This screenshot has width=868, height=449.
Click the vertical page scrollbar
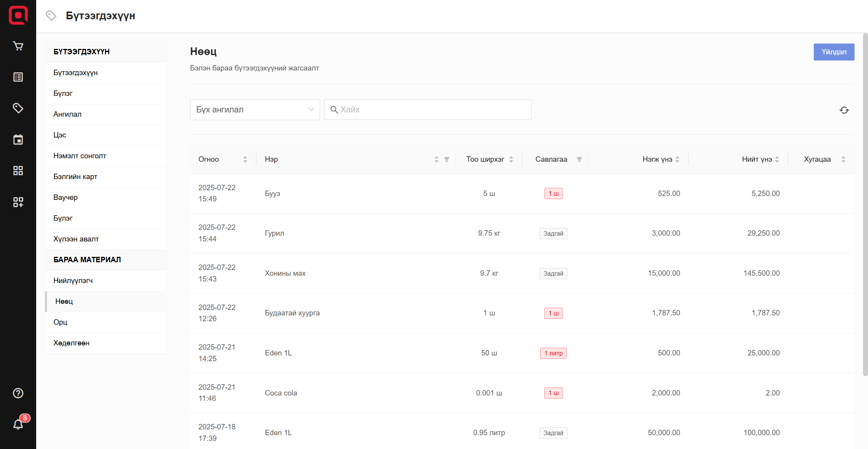coord(865,204)
